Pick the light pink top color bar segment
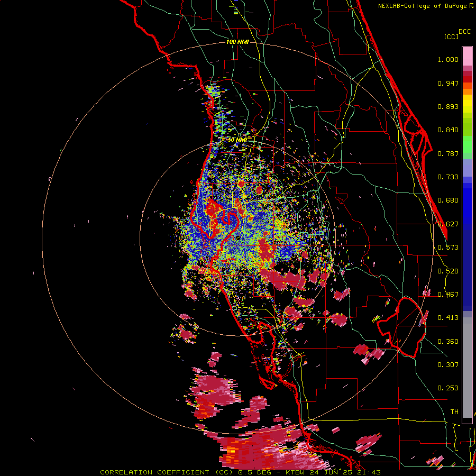This screenshot has height=476, width=476. tap(467, 56)
